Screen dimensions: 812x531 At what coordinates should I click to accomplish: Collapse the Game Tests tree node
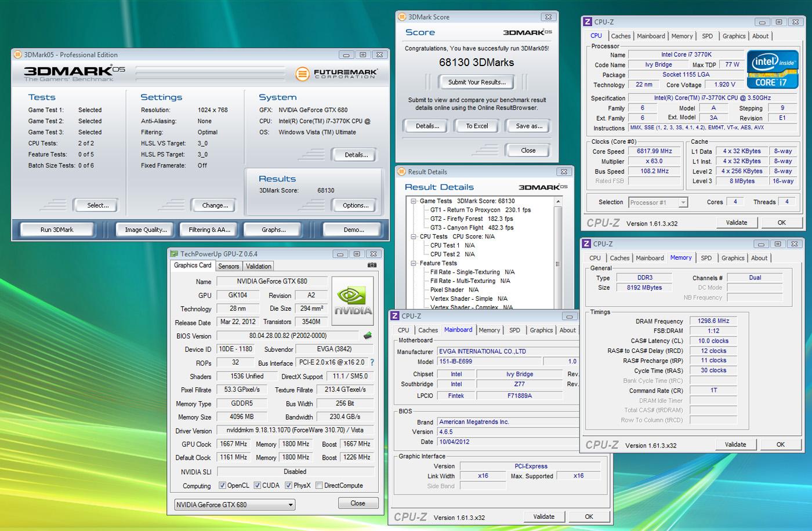point(414,201)
